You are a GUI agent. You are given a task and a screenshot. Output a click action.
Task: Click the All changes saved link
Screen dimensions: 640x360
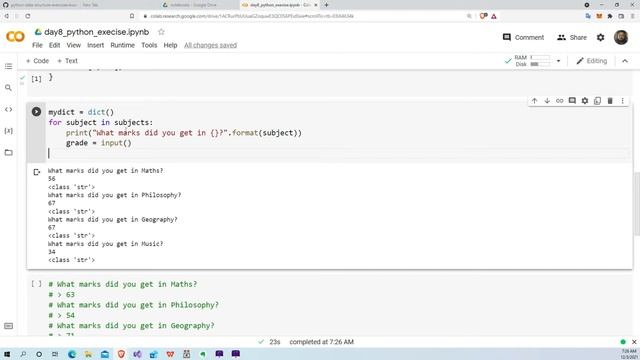pyautogui.click(x=210, y=45)
